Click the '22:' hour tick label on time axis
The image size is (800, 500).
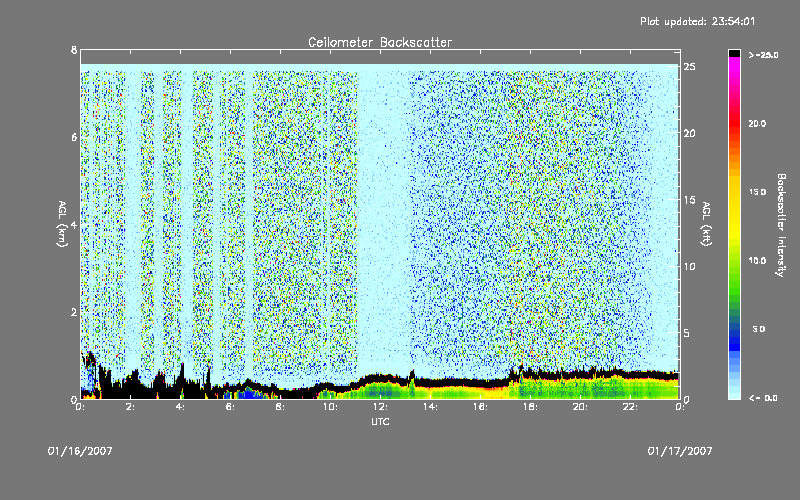click(631, 407)
